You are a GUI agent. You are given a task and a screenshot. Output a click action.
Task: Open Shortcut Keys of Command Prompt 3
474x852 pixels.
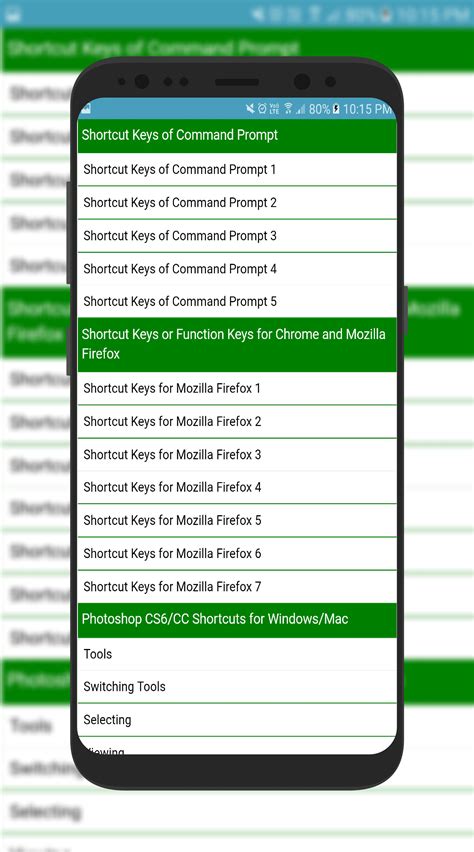[237, 236]
